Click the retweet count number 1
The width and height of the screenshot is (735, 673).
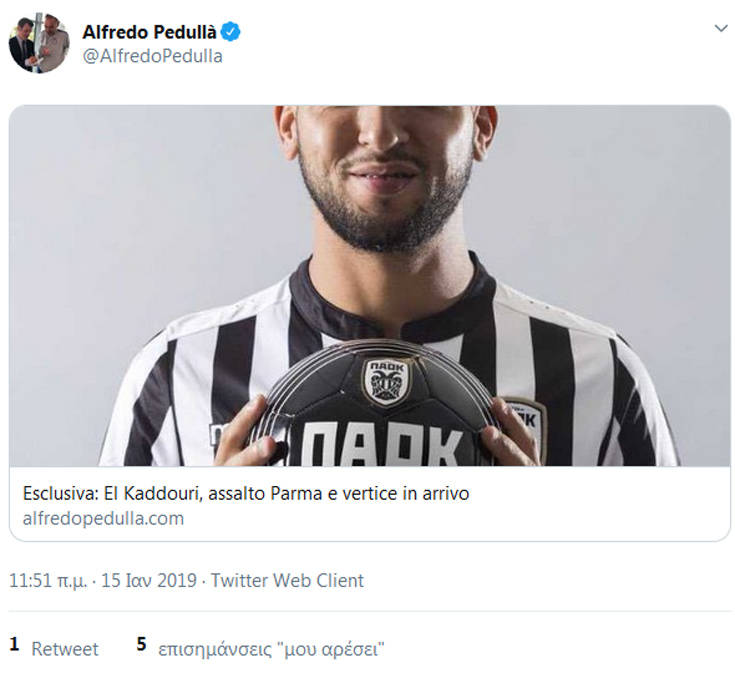14,646
